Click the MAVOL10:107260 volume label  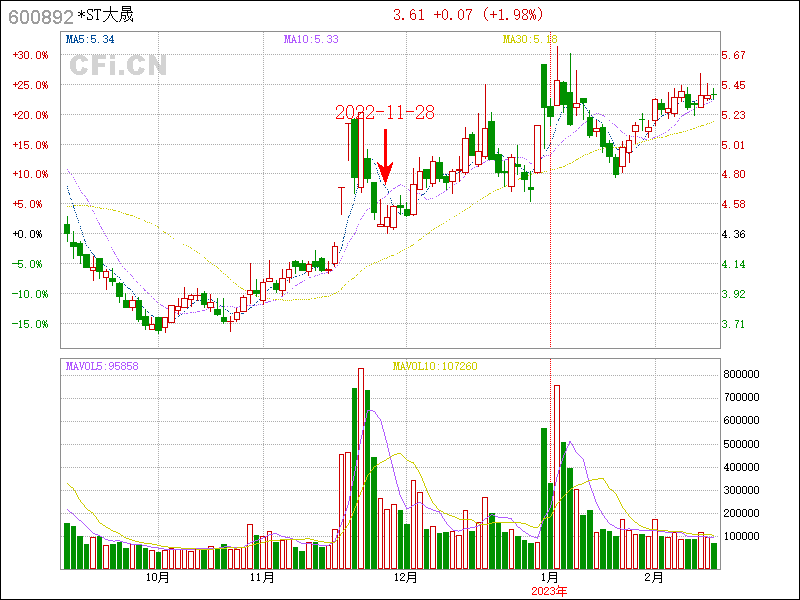click(435, 366)
